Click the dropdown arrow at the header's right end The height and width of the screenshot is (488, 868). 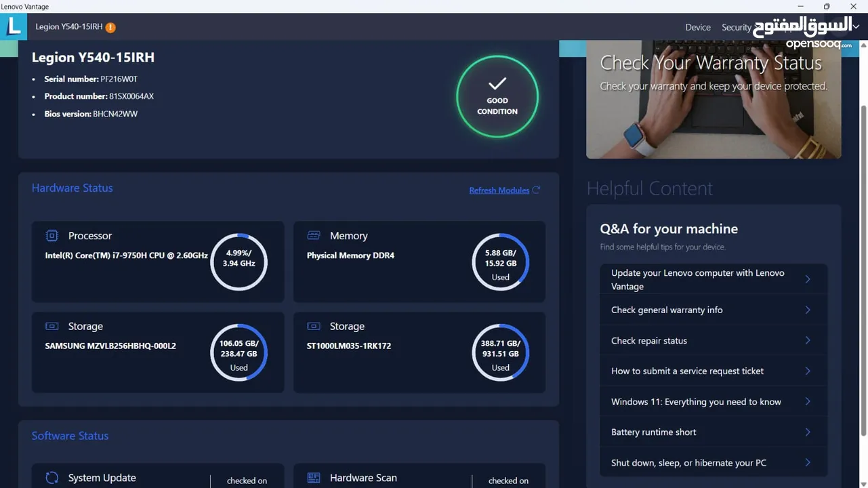click(x=856, y=27)
